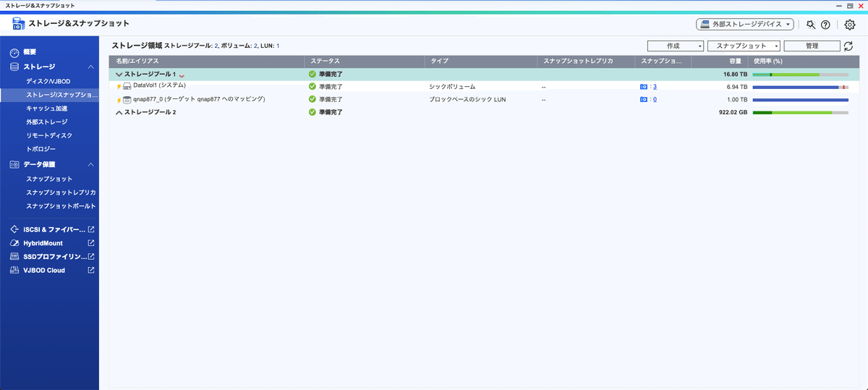Open the global settings gear icon

click(x=850, y=25)
